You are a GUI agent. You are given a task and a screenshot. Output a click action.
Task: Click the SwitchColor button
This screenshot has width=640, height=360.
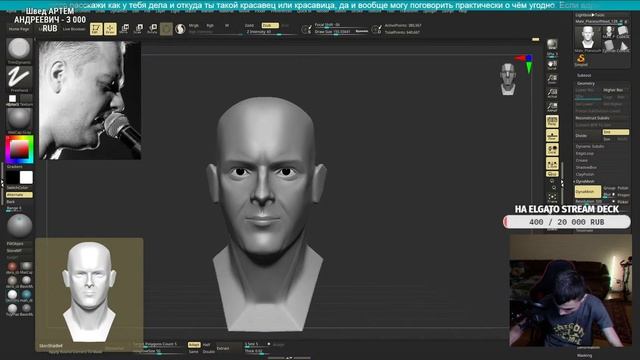[19, 188]
